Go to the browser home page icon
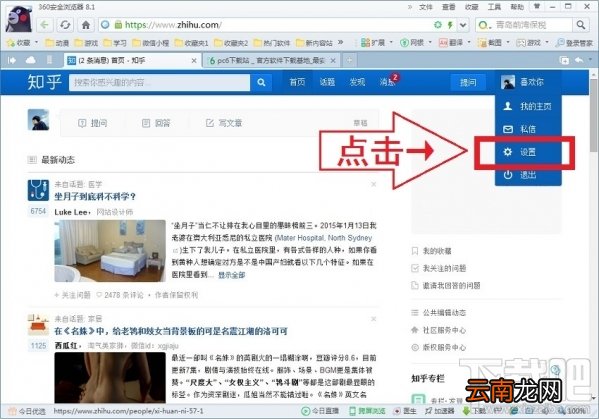Viewport: 599px width, 419px height. point(86,25)
